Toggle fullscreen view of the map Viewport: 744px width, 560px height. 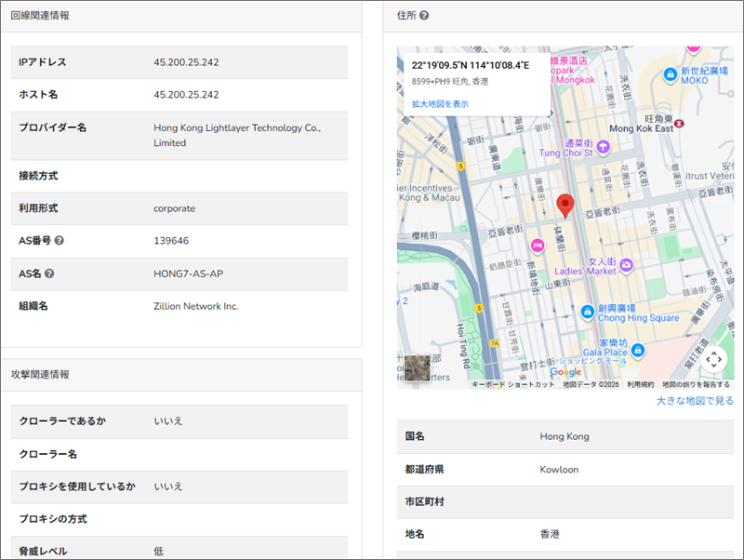coord(713,358)
